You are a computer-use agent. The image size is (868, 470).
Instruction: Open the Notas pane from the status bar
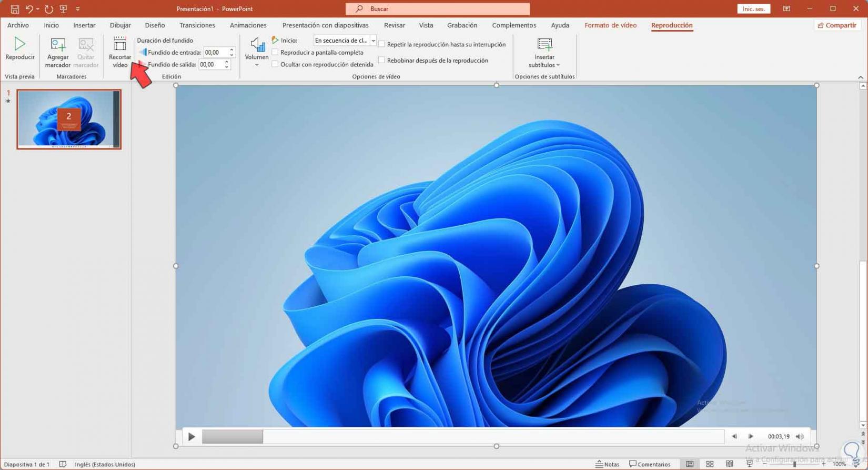pos(607,464)
